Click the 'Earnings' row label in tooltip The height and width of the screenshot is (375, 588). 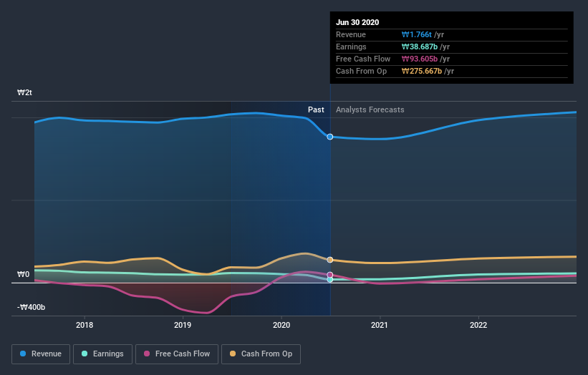[351, 47]
